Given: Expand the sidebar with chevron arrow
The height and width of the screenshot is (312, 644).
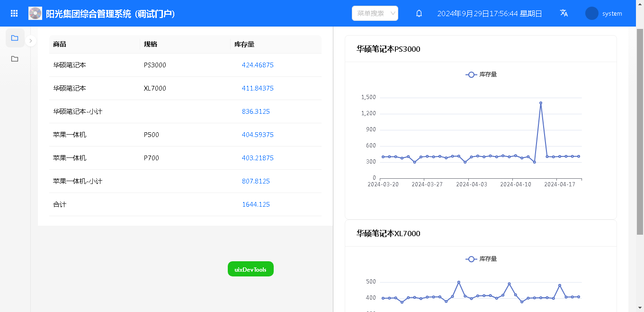Looking at the screenshot, I should [x=30, y=41].
